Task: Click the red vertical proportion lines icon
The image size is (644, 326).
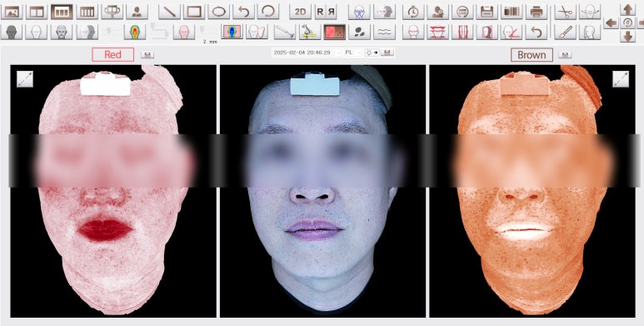Action: pyautogui.click(x=462, y=32)
